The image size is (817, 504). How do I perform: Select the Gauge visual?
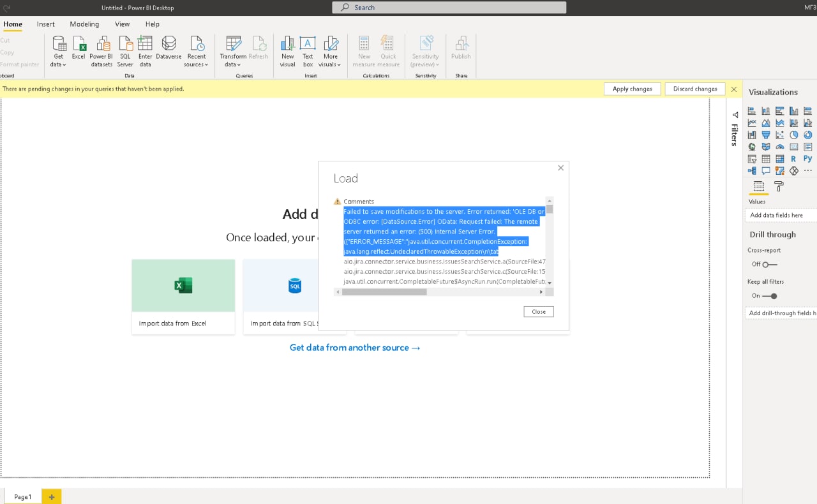pyautogui.click(x=780, y=147)
